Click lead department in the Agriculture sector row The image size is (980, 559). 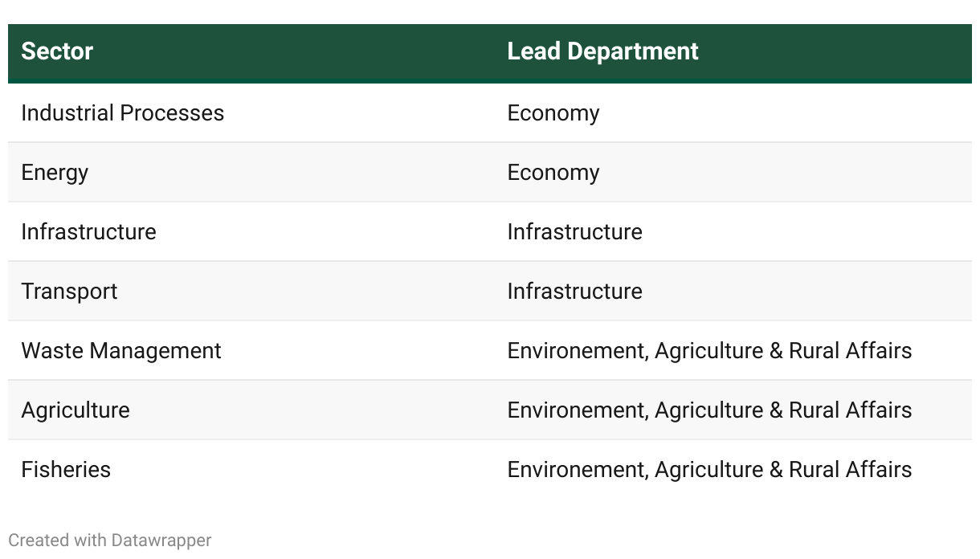click(x=708, y=410)
